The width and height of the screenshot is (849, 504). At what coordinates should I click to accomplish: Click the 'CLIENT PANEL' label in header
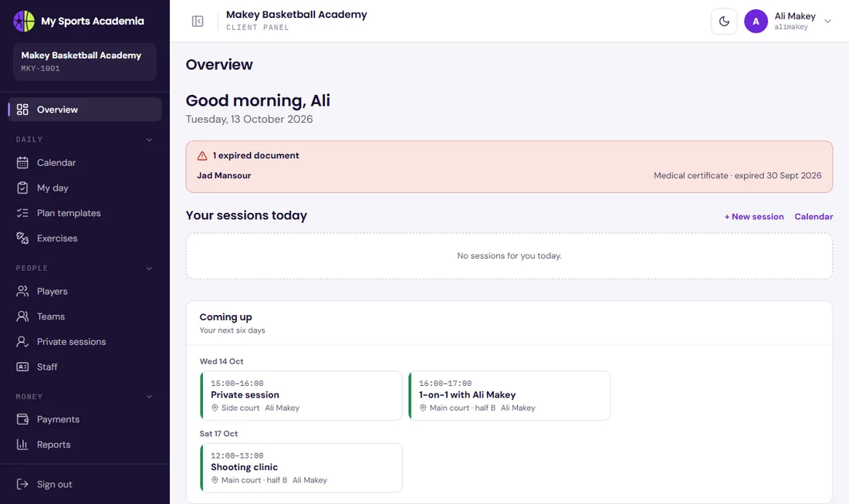[258, 28]
